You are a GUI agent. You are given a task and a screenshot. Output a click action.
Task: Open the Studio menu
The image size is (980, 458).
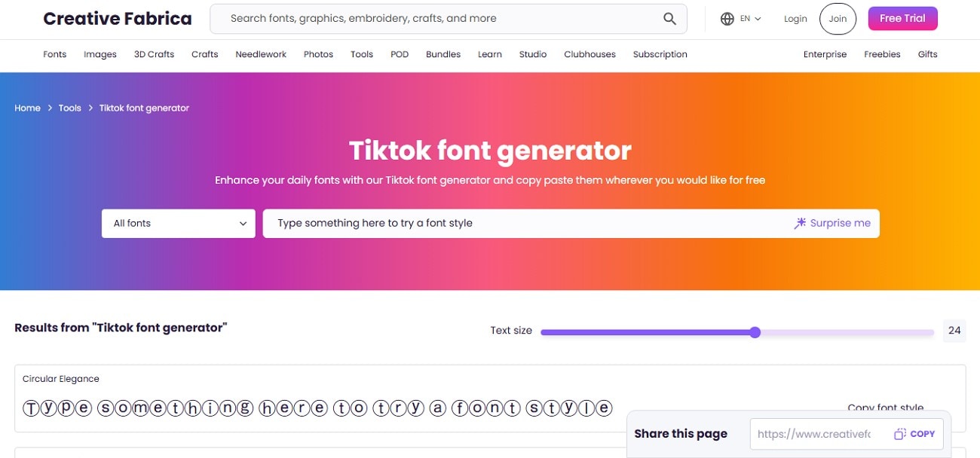point(533,54)
